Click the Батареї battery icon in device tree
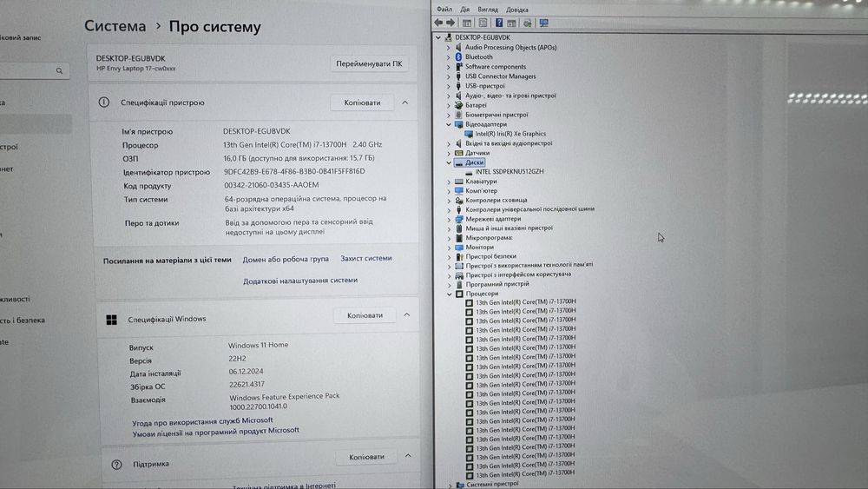The height and width of the screenshot is (489, 868). coord(458,105)
